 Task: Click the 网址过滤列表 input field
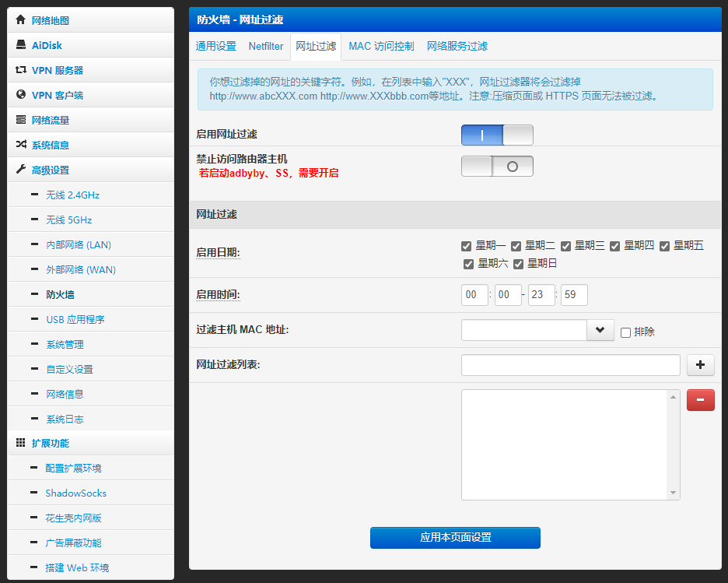570,365
